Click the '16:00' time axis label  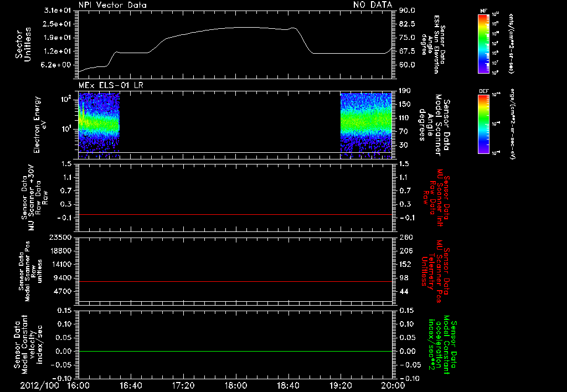[79, 385]
